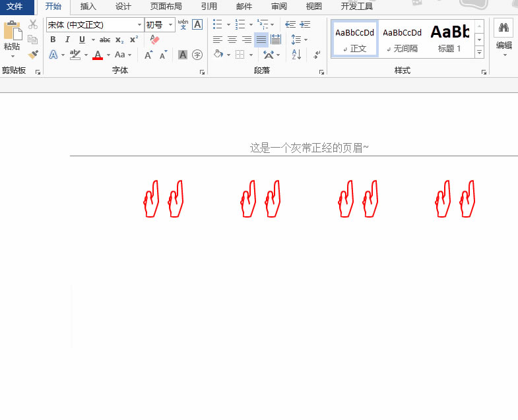This screenshot has width=518, height=420.
Task: Toggle subscript formatting
Action: (119, 40)
